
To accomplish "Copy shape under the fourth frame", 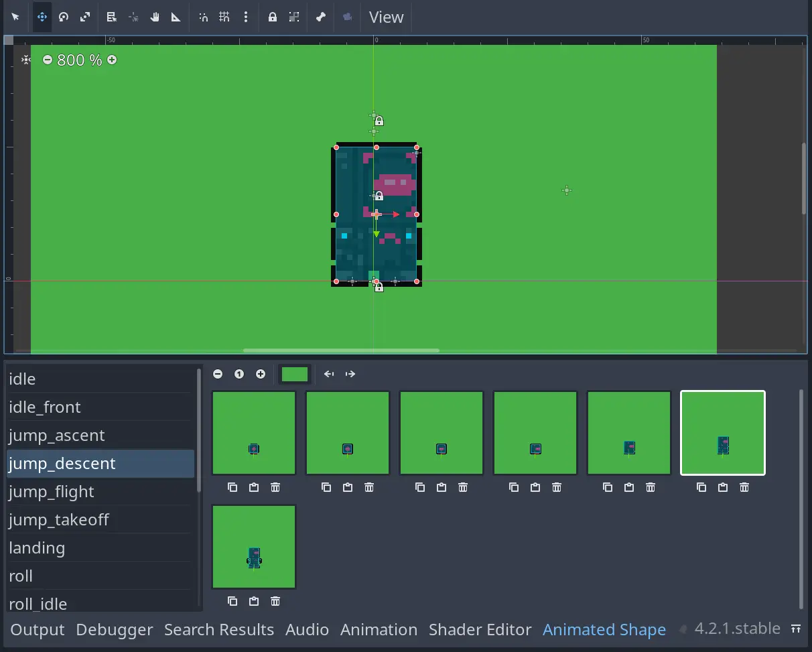I will point(514,487).
